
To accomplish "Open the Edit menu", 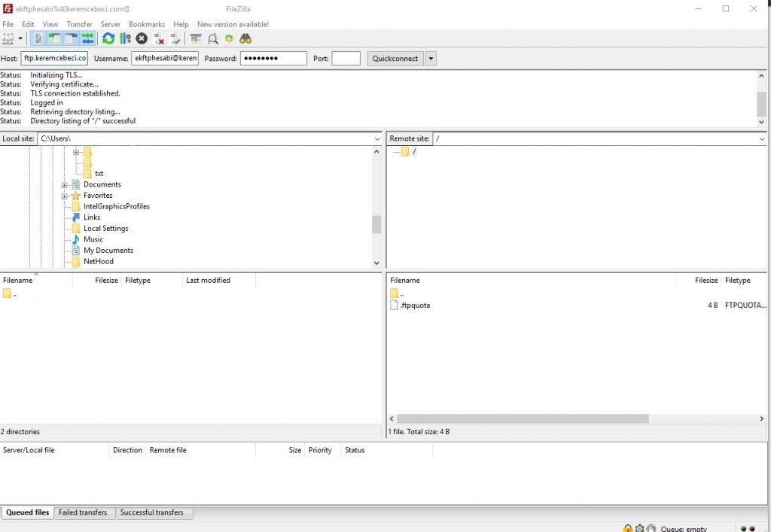I will tap(28, 24).
